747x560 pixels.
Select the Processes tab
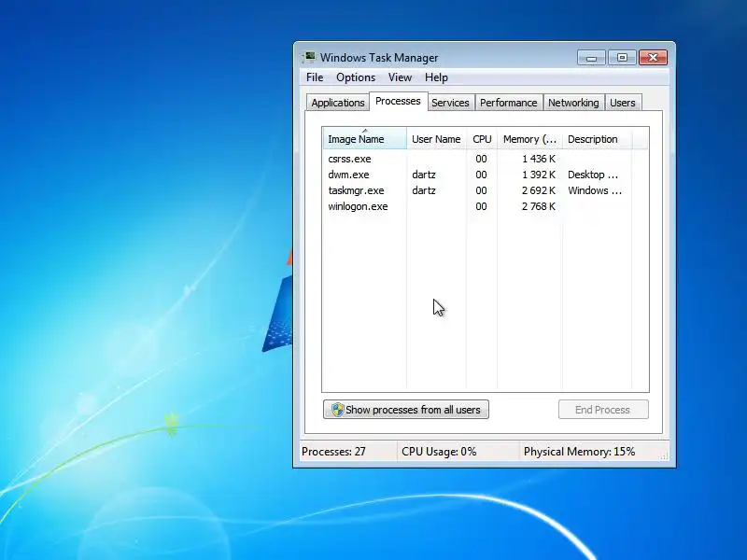[398, 101]
